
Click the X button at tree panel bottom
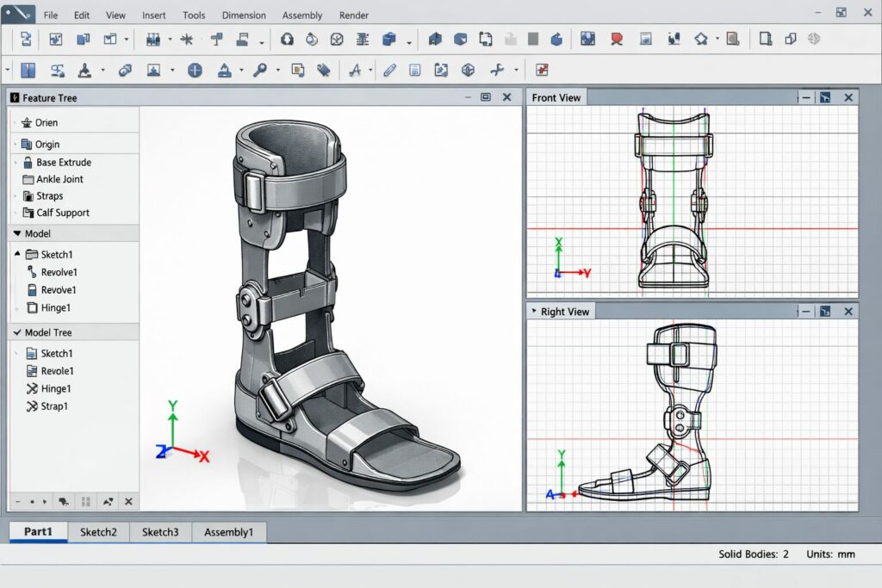click(128, 501)
